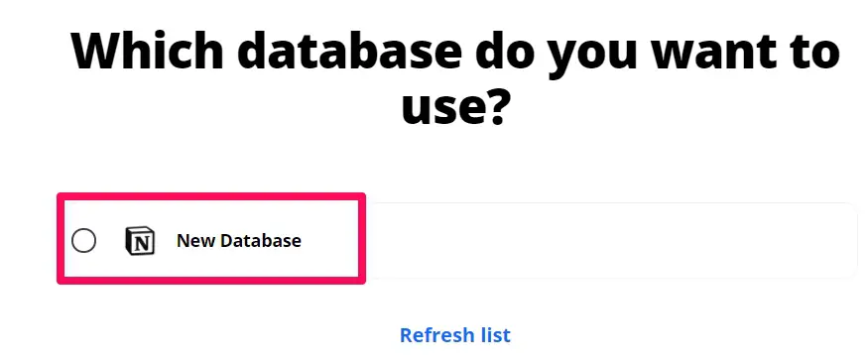Click the Refresh list link
Viewport: 868px width, 362px height.
pos(455,335)
